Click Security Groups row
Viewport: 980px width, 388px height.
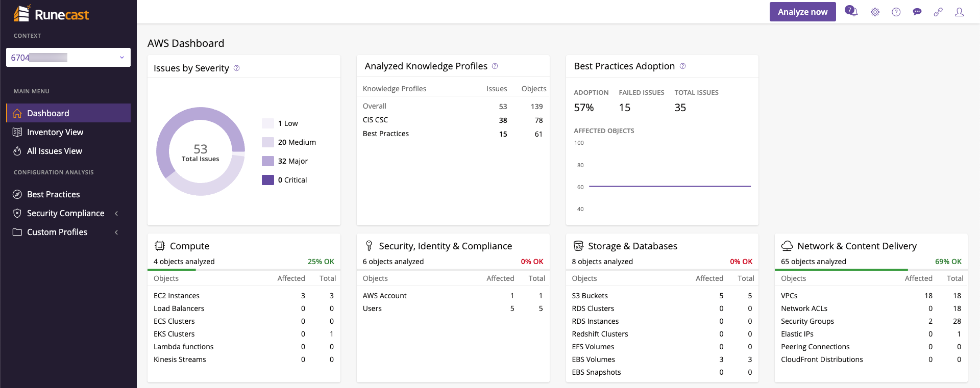coord(871,321)
